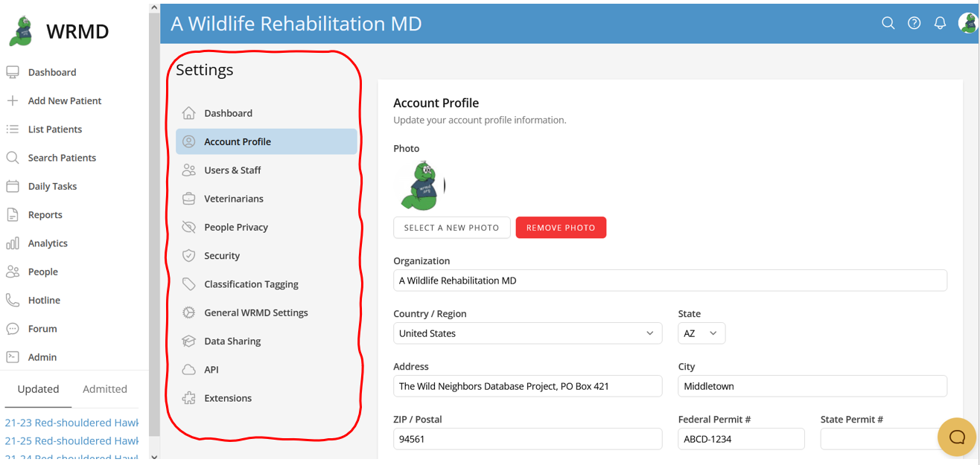Open Classification Tagging settings
Viewport: 980px width, 465px height.
coord(267,284)
